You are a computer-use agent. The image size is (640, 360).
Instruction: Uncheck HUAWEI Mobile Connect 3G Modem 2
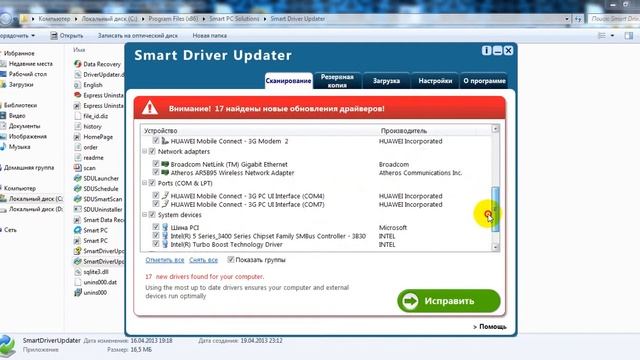156,140
